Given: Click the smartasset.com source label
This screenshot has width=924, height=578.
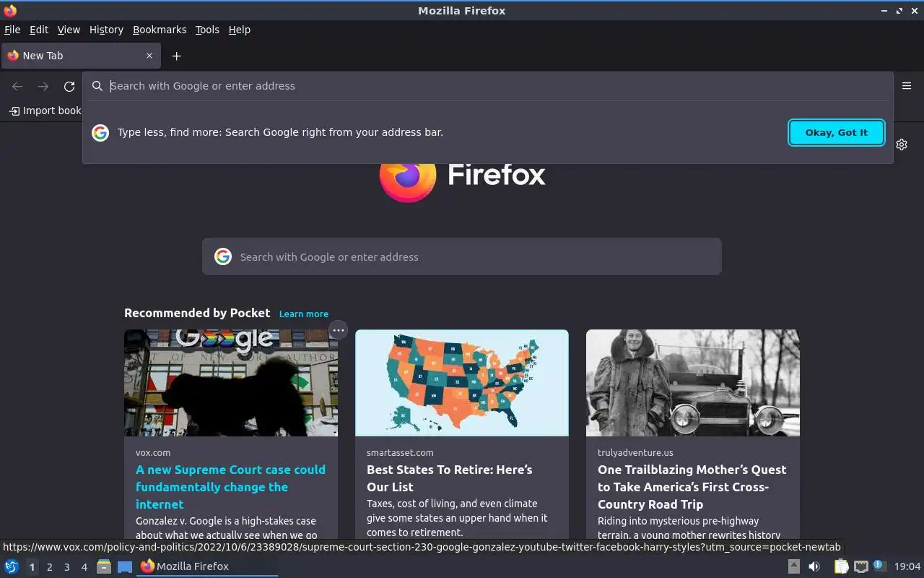Looking at the screenshot, I should tap(400, 453).
